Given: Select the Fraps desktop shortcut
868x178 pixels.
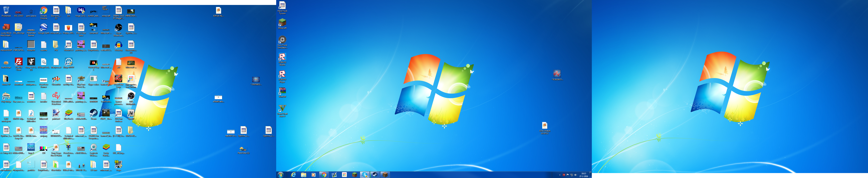Looking at the screenshot, I should coord(119,166).
